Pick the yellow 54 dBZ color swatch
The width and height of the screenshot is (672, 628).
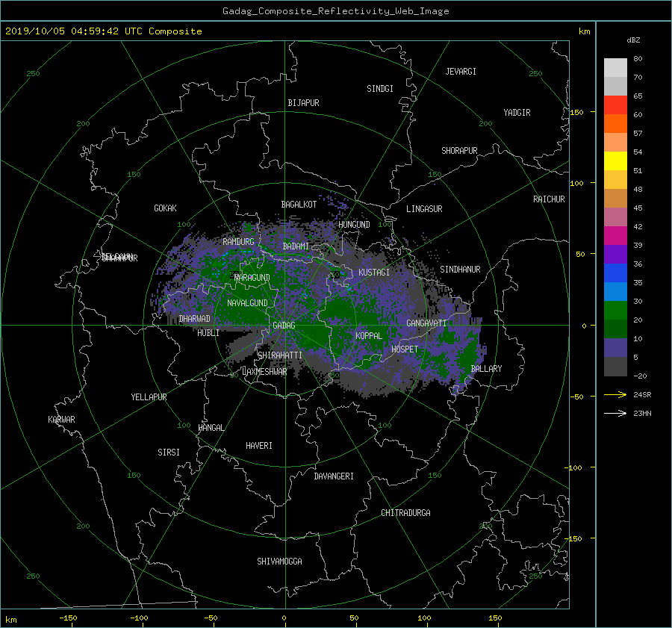(615, 161)
